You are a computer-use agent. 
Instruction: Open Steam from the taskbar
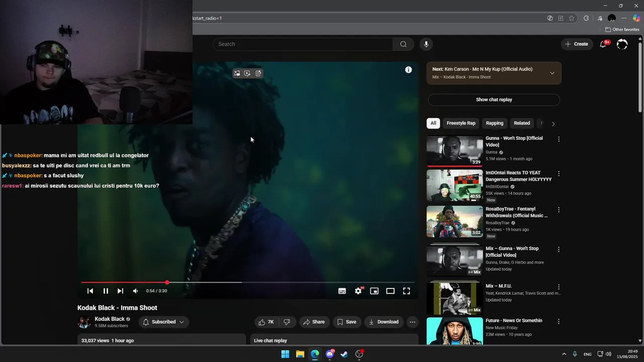tap(344, 354)
